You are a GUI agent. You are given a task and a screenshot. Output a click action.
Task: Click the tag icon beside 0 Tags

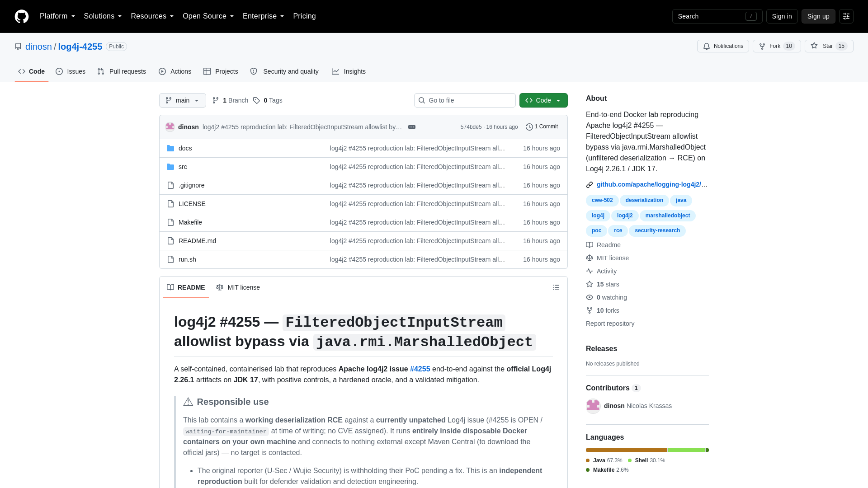click(x=256, y=100)
